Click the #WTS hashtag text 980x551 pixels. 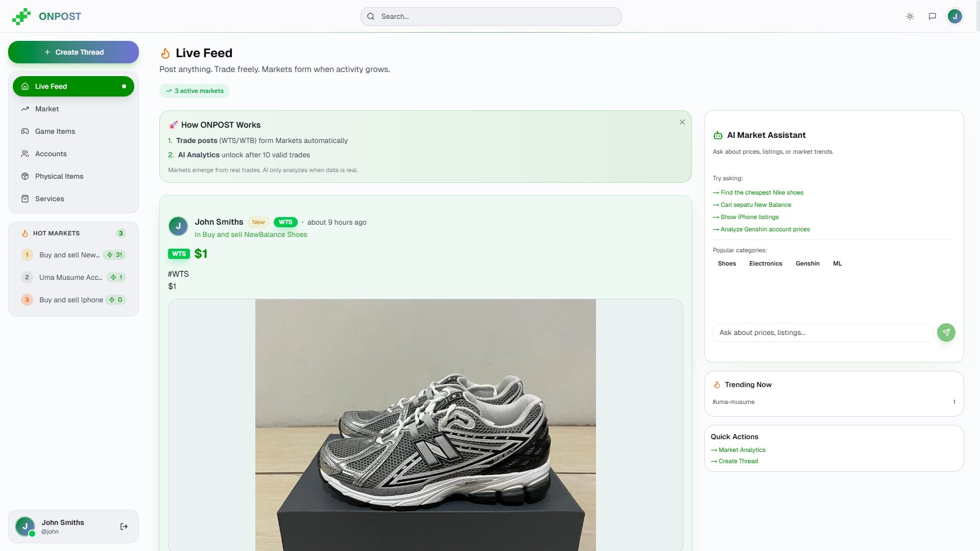(178, 274)
